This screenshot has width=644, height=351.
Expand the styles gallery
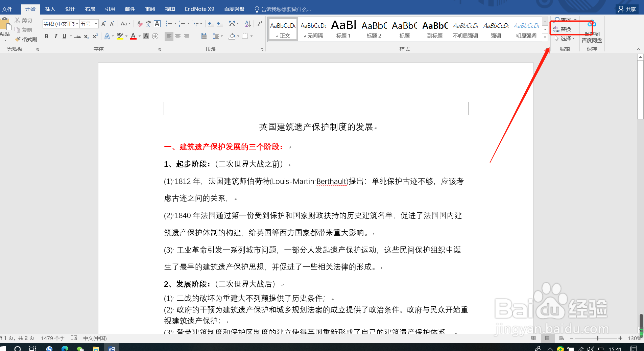(545, 38)
